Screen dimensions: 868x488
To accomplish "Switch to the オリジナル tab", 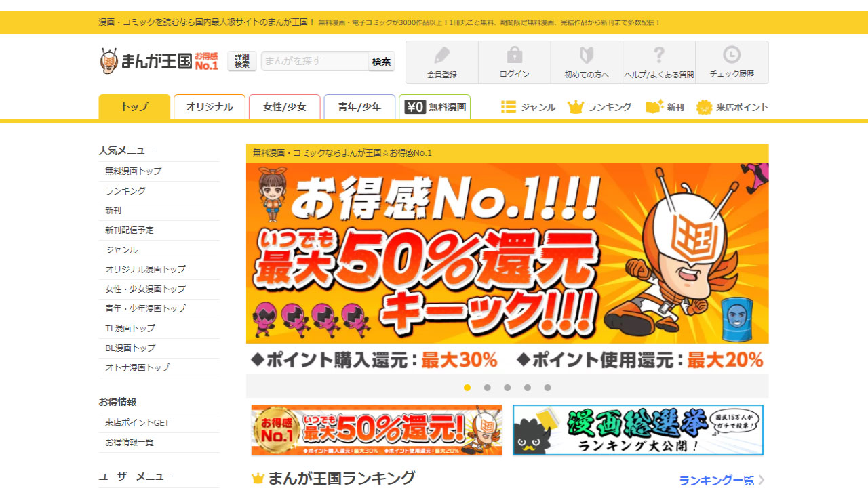I will (210, 107).
